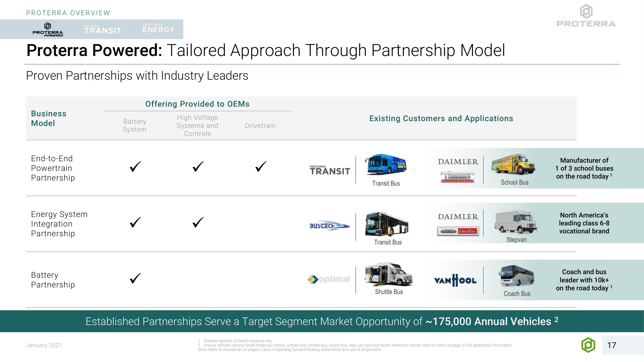Click 'Battery Partnership' row label
This screenshot has height=362, width=644.
click(53, 280)
